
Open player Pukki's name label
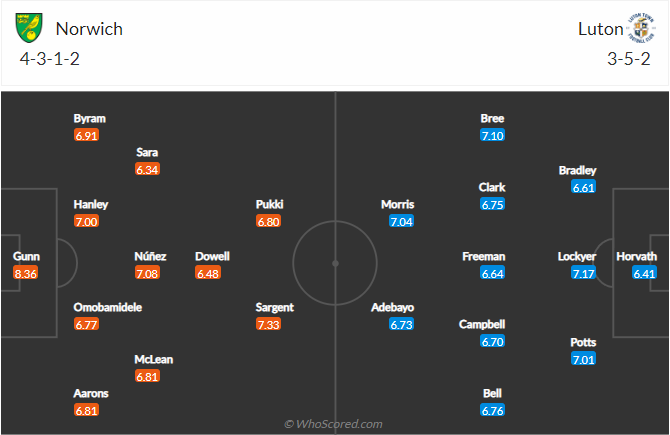[270, 204]
